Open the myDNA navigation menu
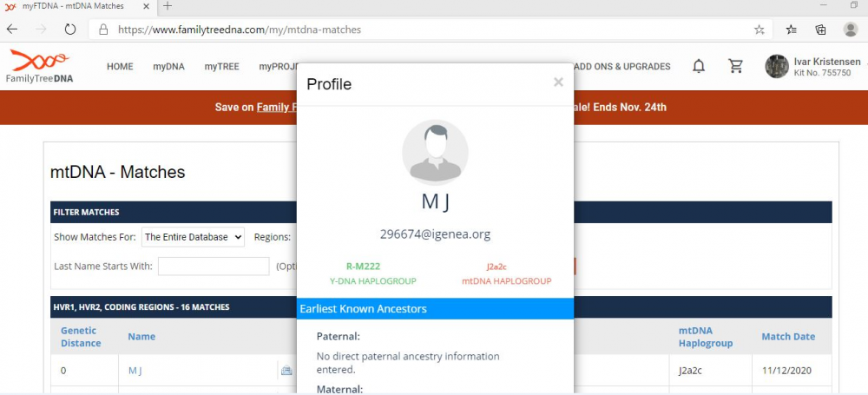This screenshot has width=868, height=395. [x=168, y=67]
